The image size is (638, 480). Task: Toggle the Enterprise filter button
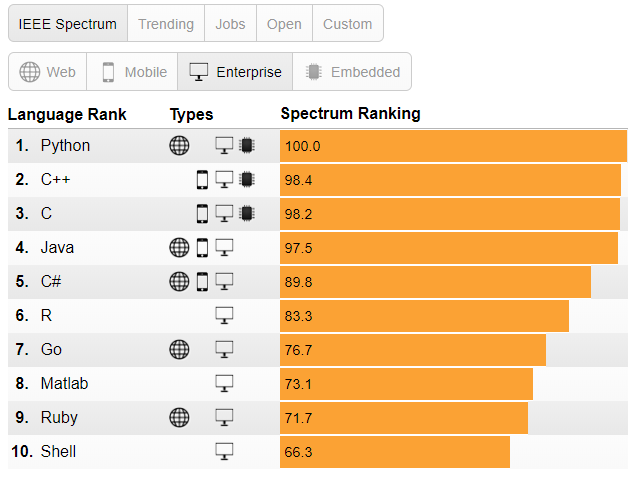pos(235,72)
